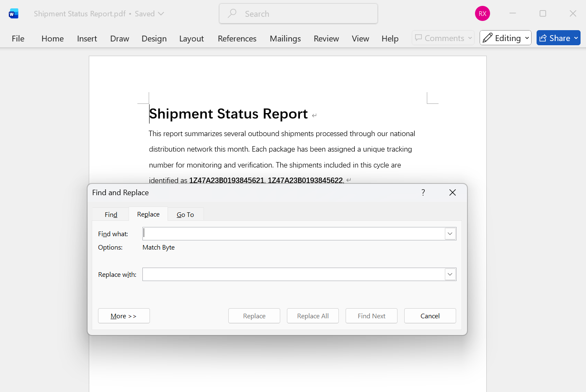Expand the saved status chevron beside filename
The width and height of the screenshot is (586, 392).
tap(161, 14)
